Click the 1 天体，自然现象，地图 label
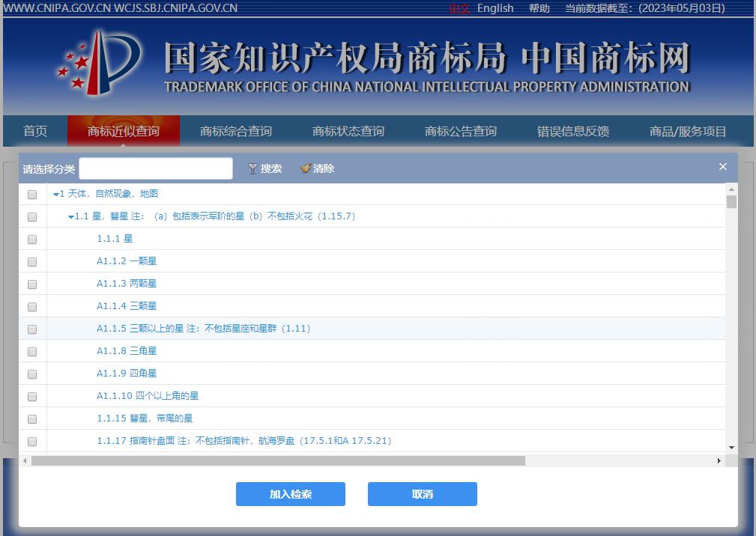The height and width of the screenshot is (536, 756). (109, 194)
